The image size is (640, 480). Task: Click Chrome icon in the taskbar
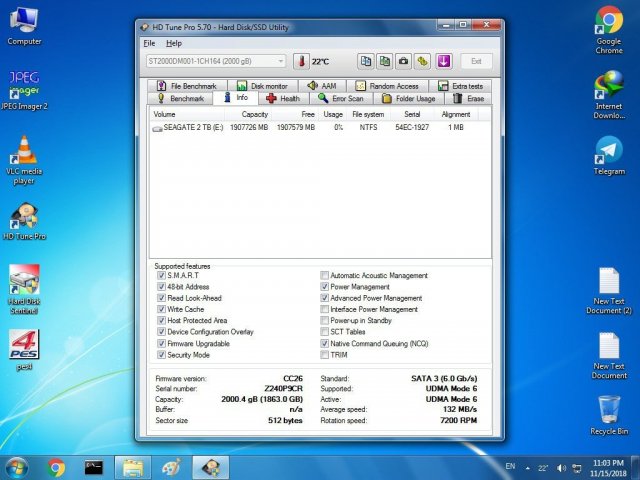[56, 467]
